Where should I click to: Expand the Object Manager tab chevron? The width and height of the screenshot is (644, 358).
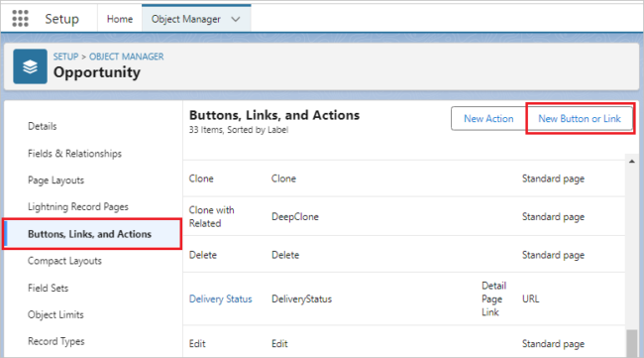(236, 19)
